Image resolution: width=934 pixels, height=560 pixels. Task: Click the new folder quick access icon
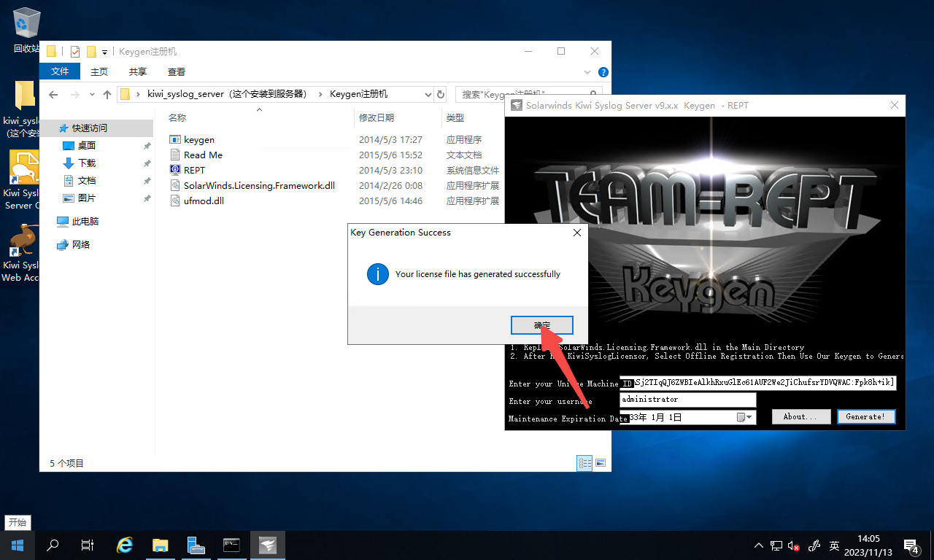coord(91,52)
